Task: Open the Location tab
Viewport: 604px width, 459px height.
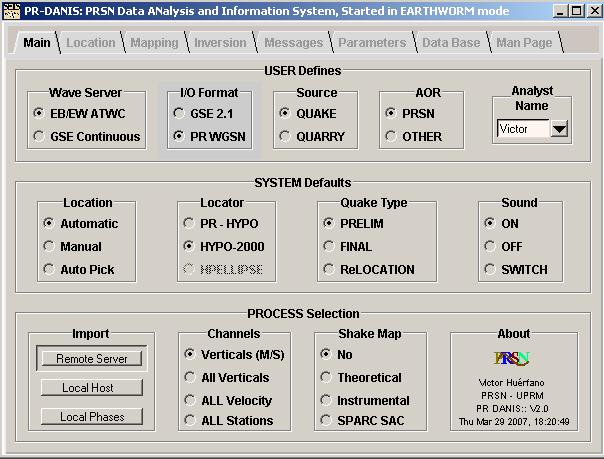Action: (x=91, y=42)
